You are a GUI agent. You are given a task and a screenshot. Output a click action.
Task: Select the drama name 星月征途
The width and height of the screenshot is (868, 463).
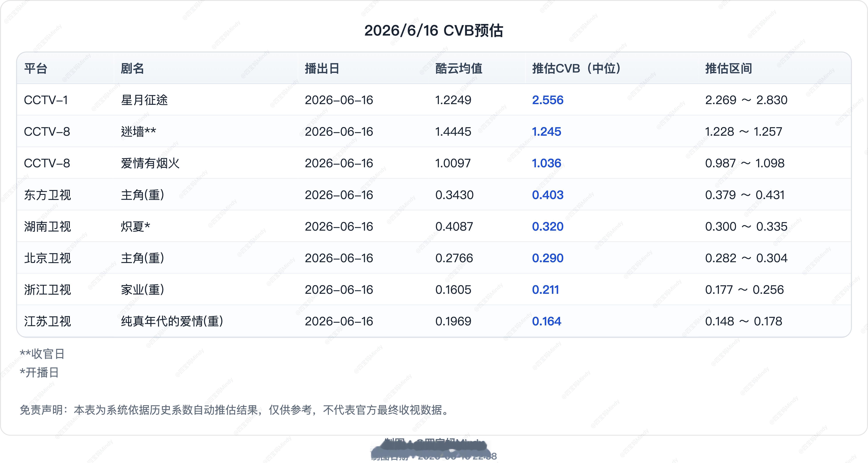(x=144, y=100)
